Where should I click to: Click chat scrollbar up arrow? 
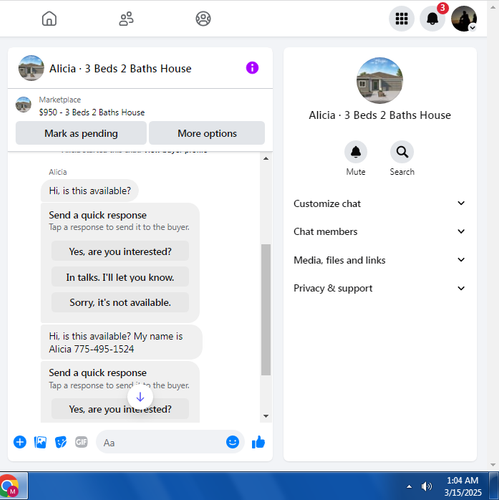point(266,159)
